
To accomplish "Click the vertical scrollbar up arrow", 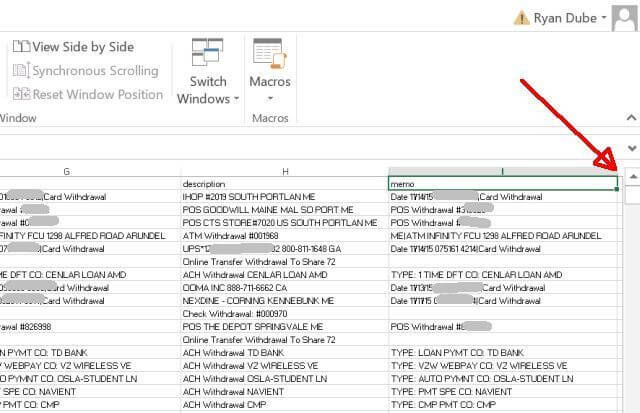I will (633, 177).
